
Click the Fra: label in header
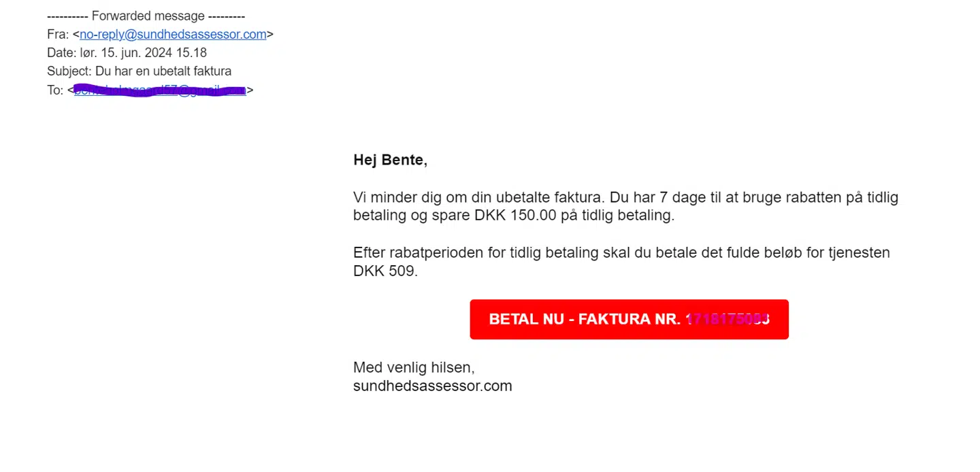tap(58, 35)
